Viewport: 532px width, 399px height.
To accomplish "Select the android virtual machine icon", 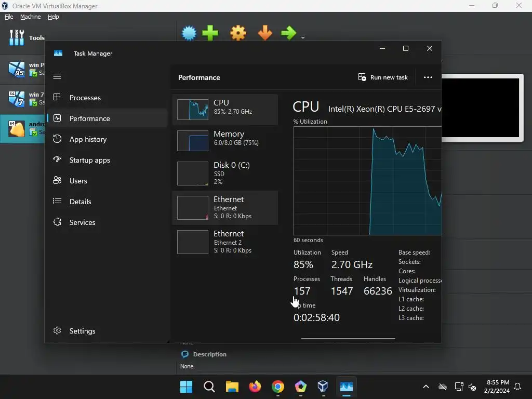I will 17,129.
